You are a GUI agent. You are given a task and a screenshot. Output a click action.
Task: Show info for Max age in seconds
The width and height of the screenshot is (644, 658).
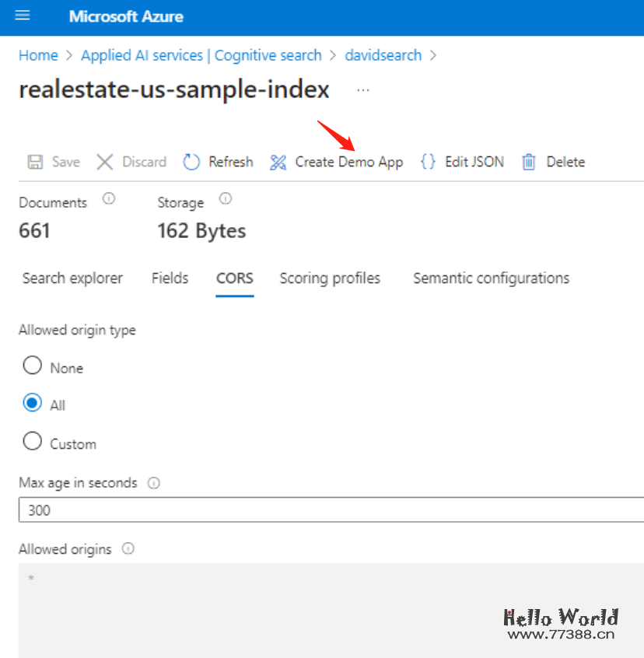tap(154, 483)
